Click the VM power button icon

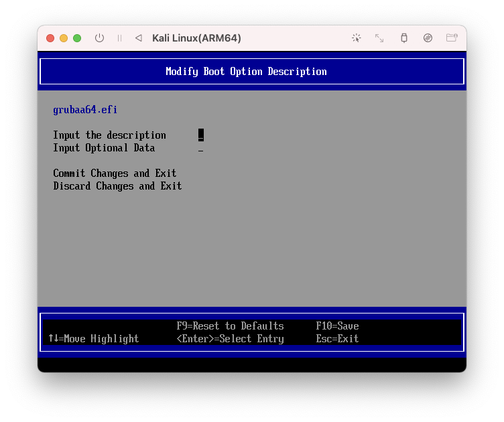99,38
